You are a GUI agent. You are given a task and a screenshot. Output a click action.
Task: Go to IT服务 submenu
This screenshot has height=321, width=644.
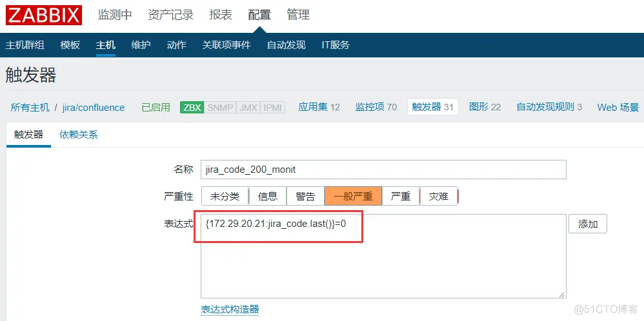[x=336, y=44]
